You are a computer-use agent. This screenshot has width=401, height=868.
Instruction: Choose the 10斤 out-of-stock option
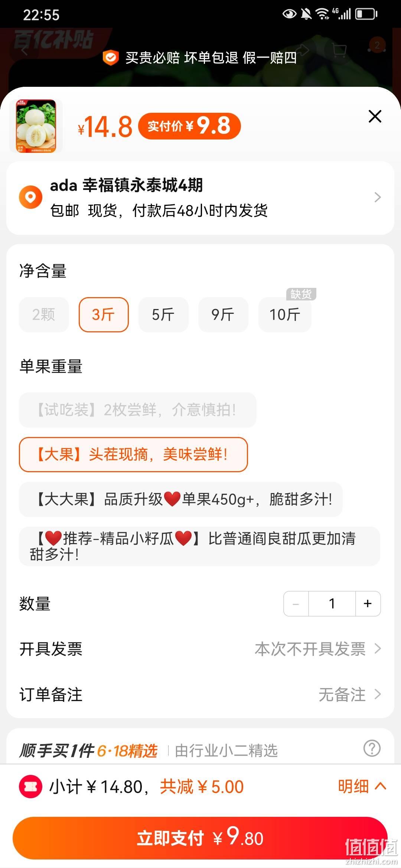point(285,315)
